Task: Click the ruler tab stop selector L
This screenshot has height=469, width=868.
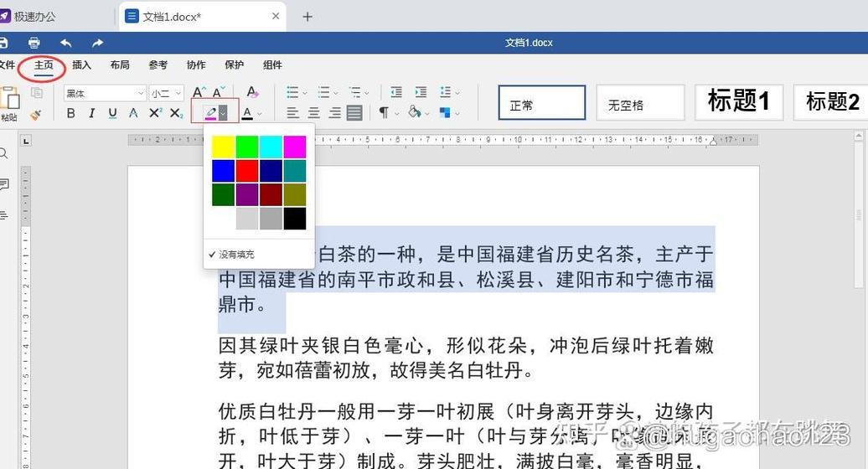Action: coord(26,142)
